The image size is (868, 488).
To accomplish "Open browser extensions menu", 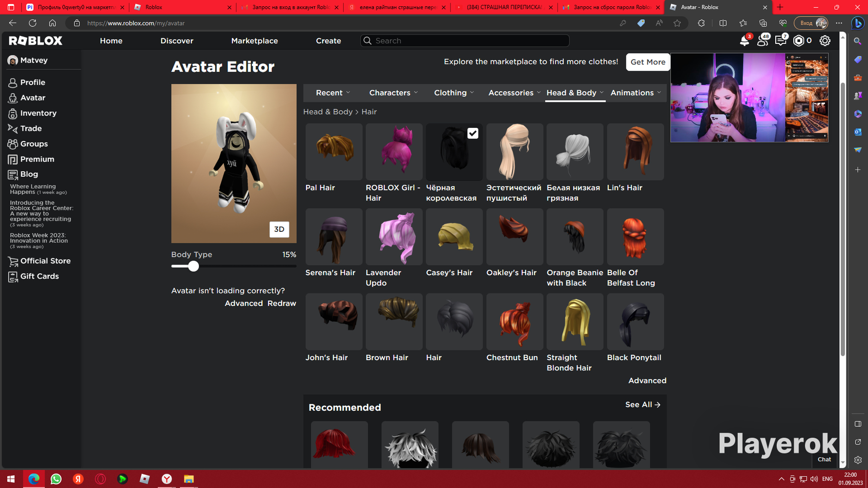I will 701,23.
